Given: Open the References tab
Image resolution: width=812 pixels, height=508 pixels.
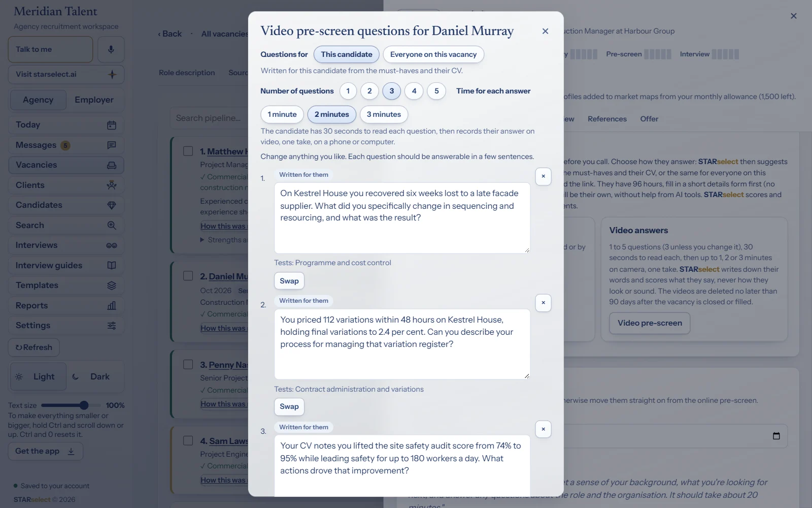Looking at the screenshot, I should point(607,119).
